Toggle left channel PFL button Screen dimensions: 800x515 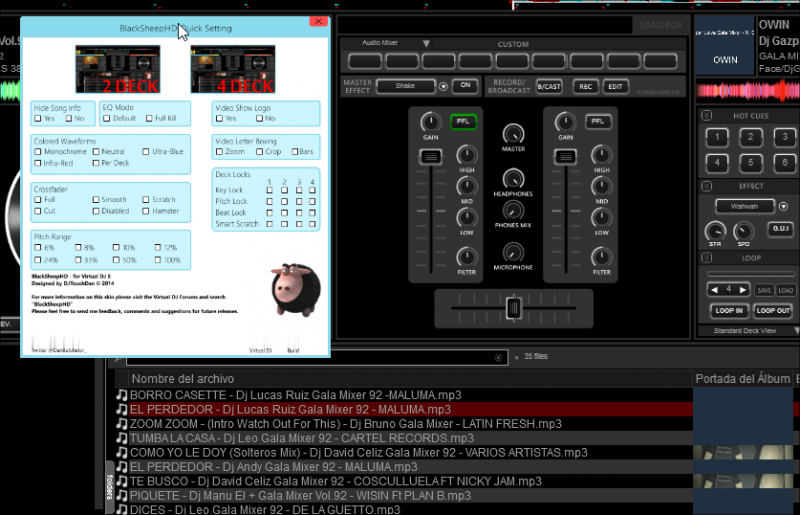point(463,121)
